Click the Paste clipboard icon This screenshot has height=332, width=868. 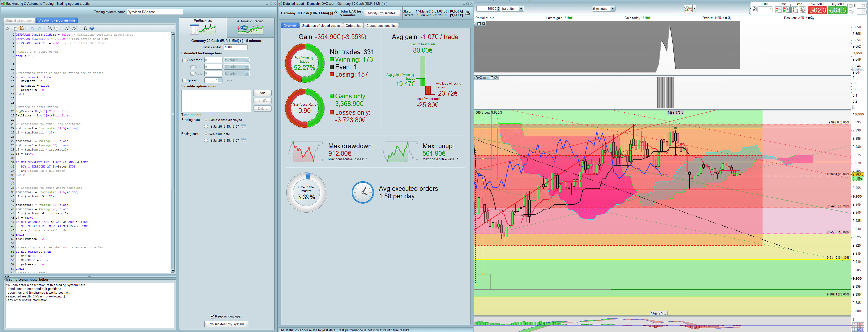(x=22, y=29)
